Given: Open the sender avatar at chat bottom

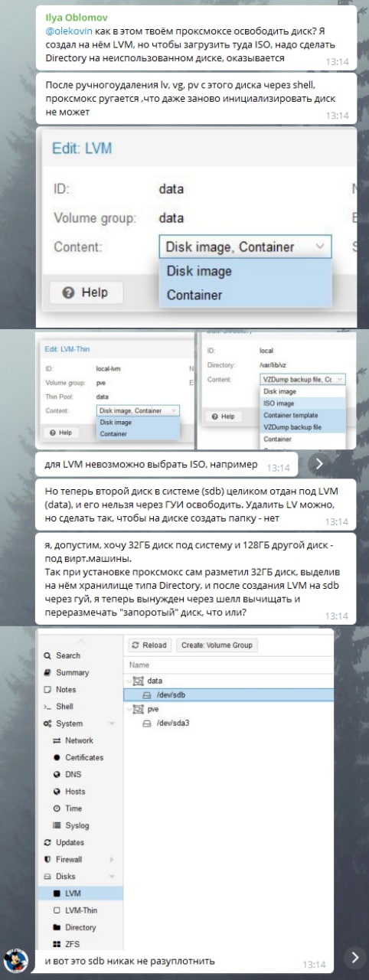Looking at the screenshot, I should pos(16,959).
